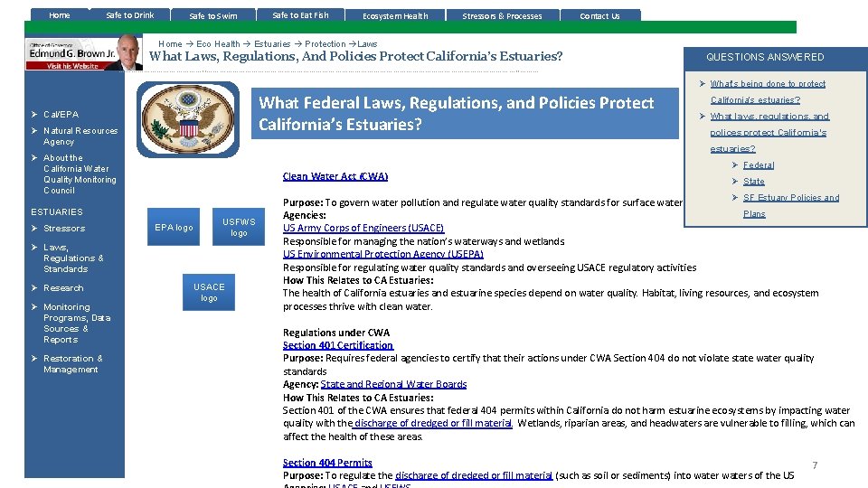Image resolution: width=868 pixels, height=488 pixels.
Task: Click arrow bullet beside Federal
Action: (x=735, y=164)
